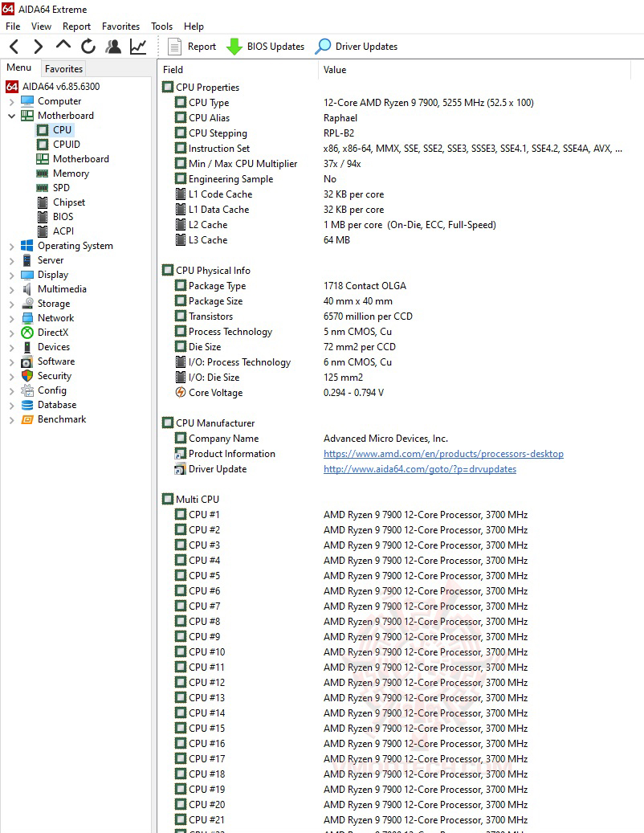The width and height of the screenshot is (644, 833).
Task: Expand the Server tree node
Action: tap(12, 260)
